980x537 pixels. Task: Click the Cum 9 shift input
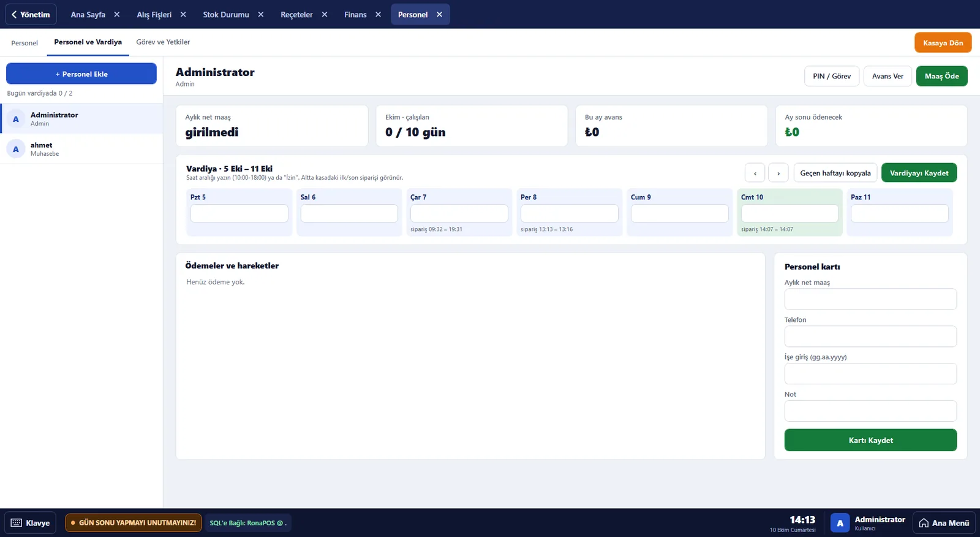680,213
